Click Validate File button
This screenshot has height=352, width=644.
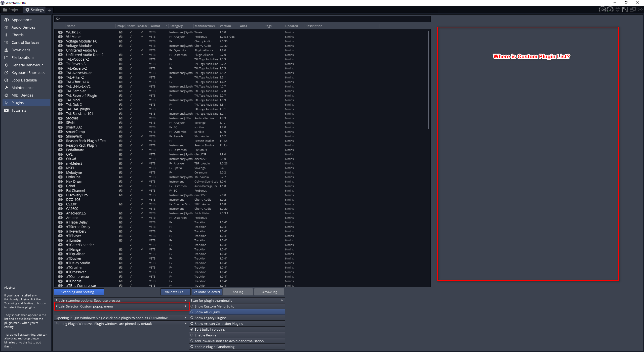point(176,292)
